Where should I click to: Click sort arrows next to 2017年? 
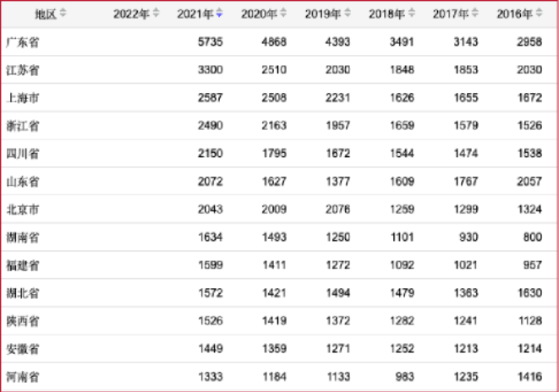coord(475,13)
